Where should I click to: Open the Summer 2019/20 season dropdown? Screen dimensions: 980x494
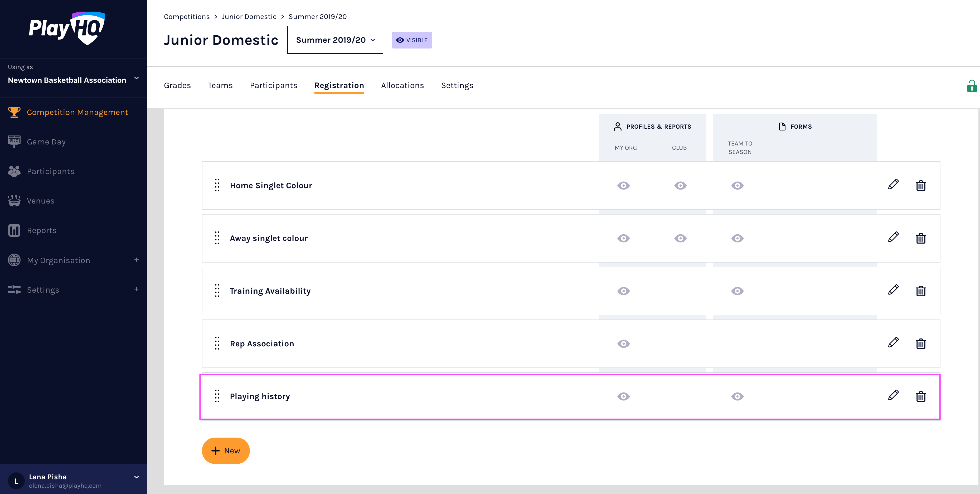335,40
